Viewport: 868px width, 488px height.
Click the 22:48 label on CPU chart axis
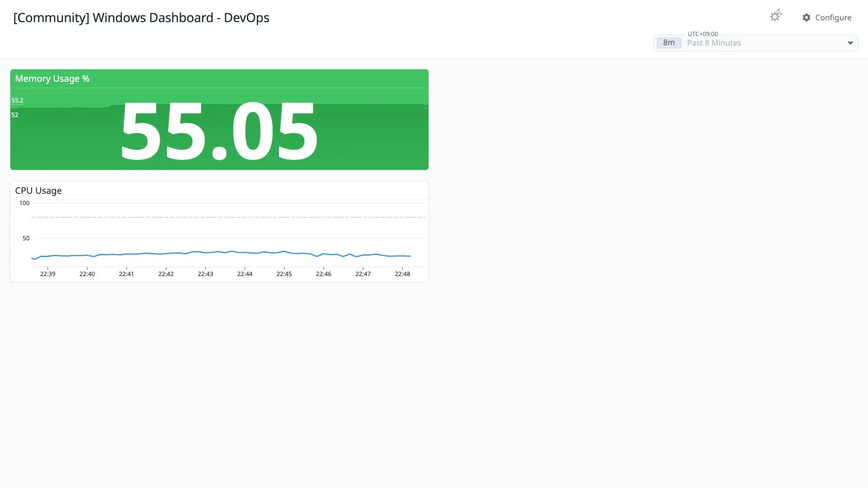tap(402, 274)
